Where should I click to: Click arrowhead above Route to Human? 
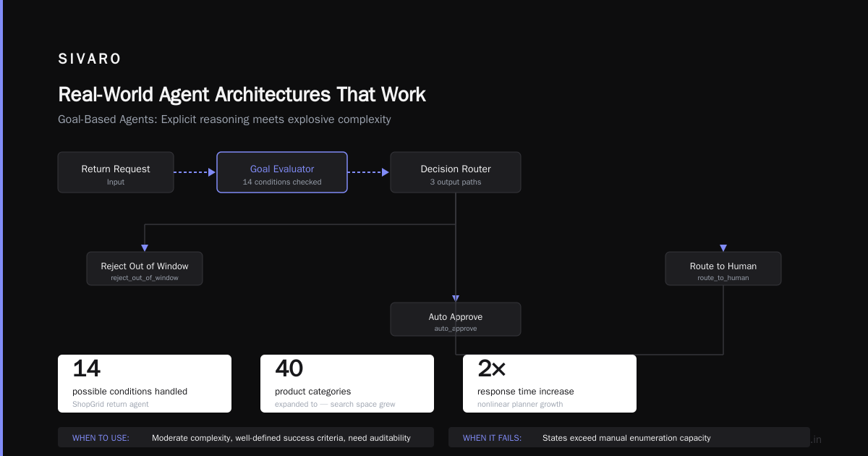click(723, 248)
